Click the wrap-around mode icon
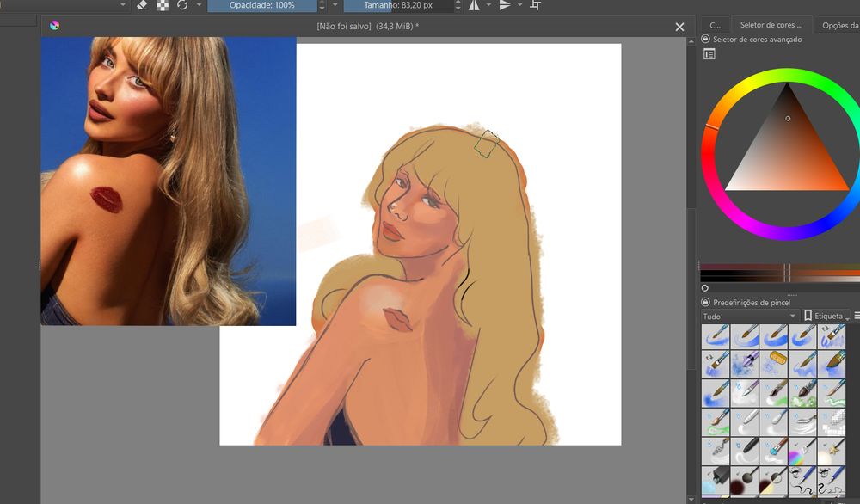Image resolution: width=860 pixels, height=504 pixels. [535, 5]
